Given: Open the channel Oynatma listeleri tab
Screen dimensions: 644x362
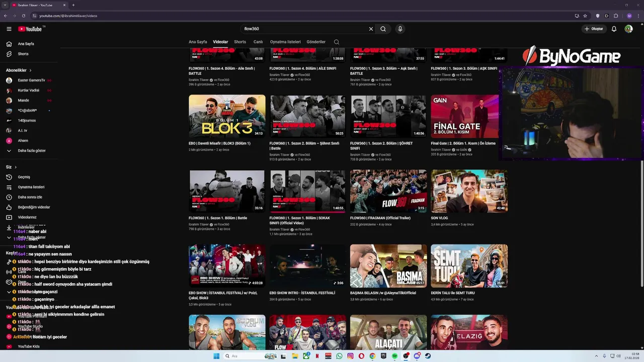Looking at the screenshot, I should coord(285,42).
